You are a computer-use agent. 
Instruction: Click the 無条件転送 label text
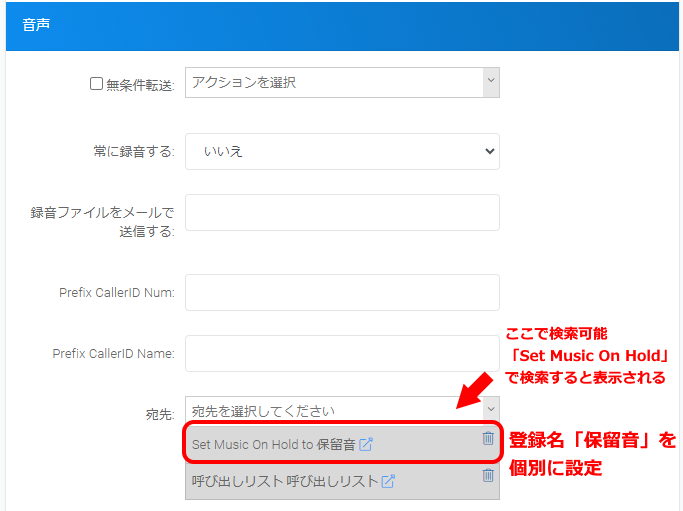pos(140,85)
